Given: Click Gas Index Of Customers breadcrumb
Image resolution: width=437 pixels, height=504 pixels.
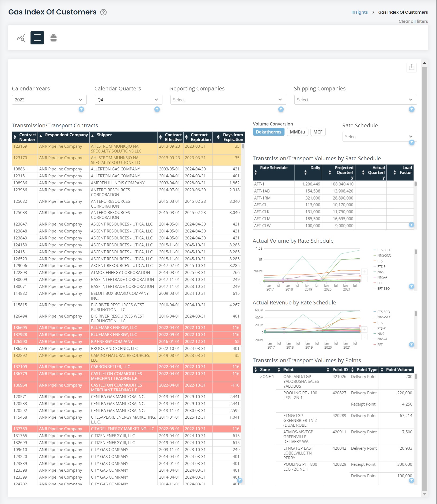Looking at the screenshot, I should coord(403,12).
